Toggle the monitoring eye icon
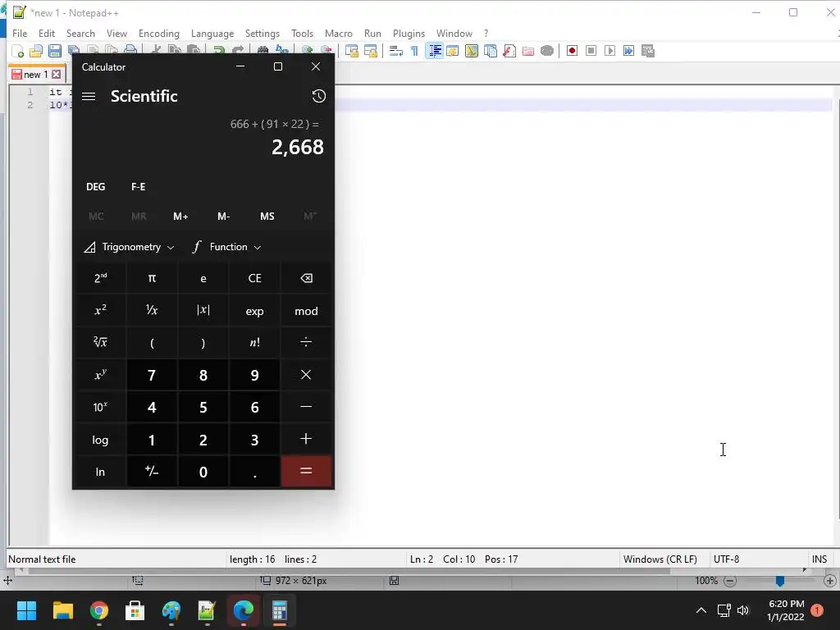The height and width of the screenshot is (630, 840). (547, 51)
